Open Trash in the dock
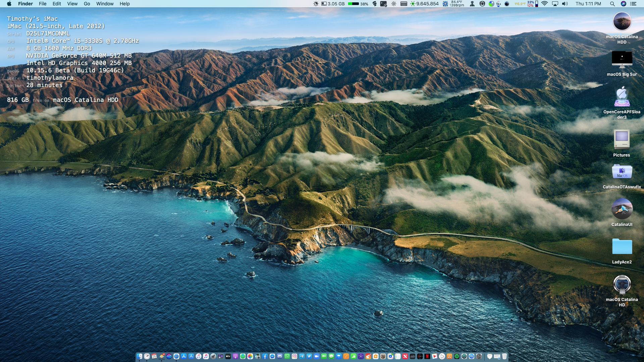Screen dimensions: 644x362 [x=504, y=356]
